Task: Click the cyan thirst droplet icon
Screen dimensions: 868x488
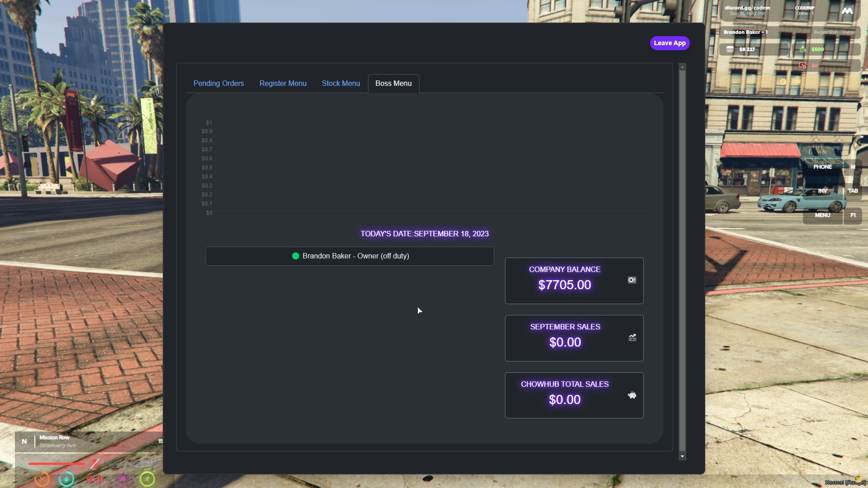Action: click(66, 479)
